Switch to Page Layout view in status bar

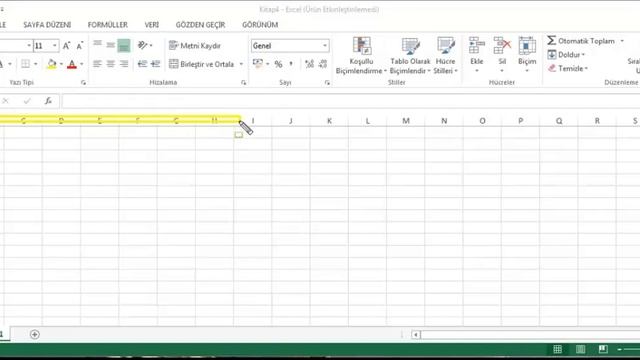point(580,349)
